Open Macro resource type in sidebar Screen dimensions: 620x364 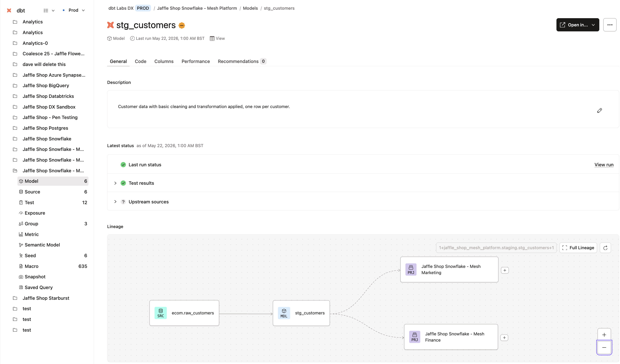pyautogui.click(x=53, y=266)
